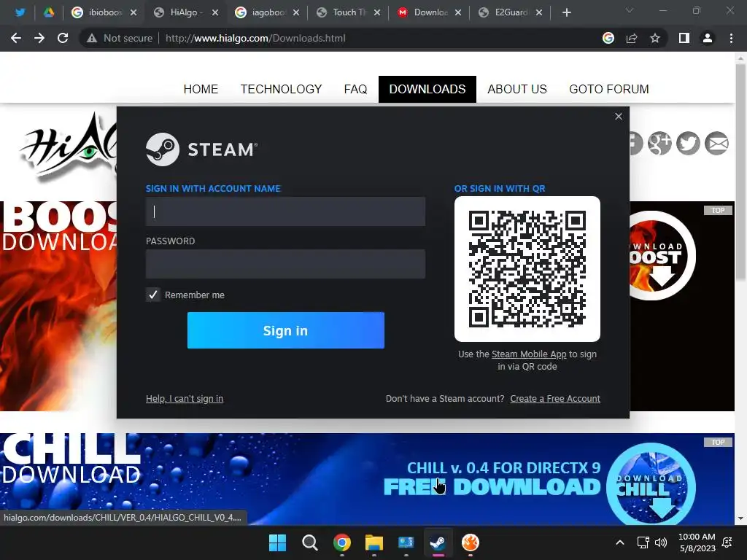This screenshot has width=747, height=560.
Task: Open a new tab with the plus button
Action: pos(566,12)
